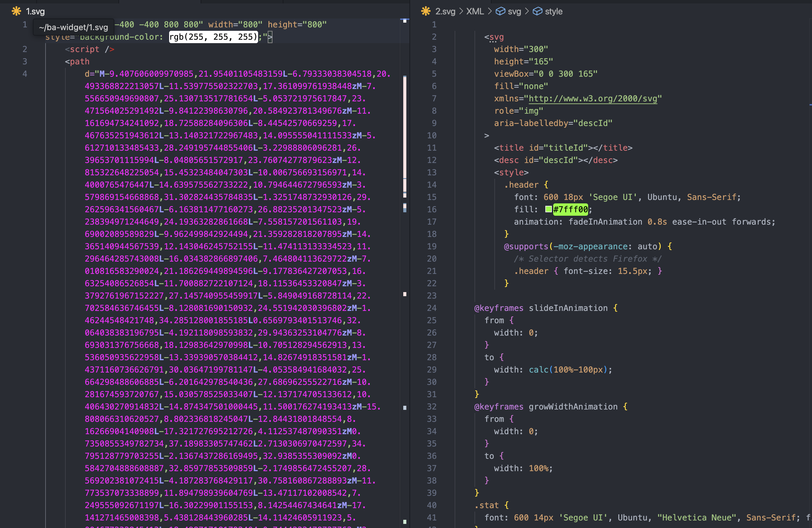Viewport: 812px width, 528px height.
Task: Click the cube icon before svg breadcrumb
Action: click(x=500, y=11)
